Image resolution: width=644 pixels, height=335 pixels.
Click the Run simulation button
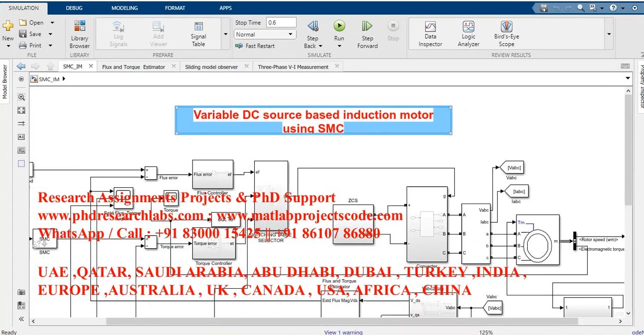[339, 26]
